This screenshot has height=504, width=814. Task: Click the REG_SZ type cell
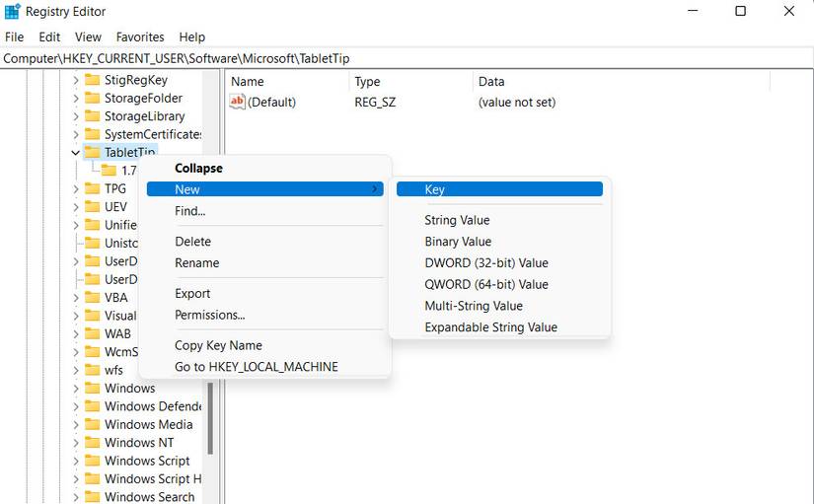pos(375,103)
